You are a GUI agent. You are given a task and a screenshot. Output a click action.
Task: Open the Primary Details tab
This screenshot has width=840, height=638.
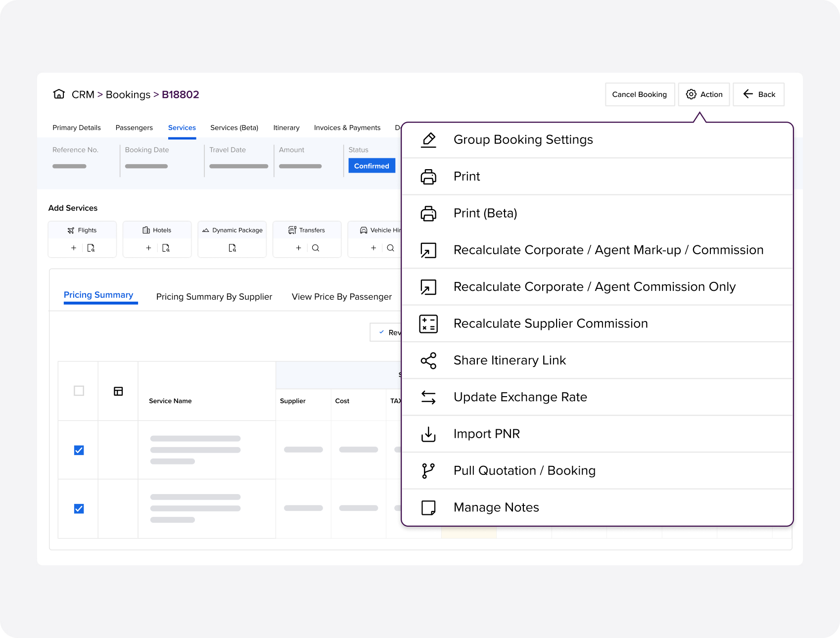point(77,128)
